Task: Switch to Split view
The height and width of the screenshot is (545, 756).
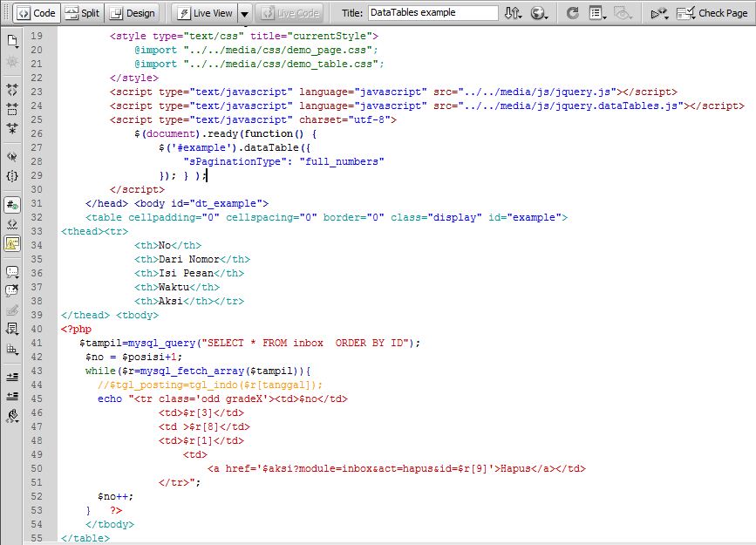Action: coord(83,13)
